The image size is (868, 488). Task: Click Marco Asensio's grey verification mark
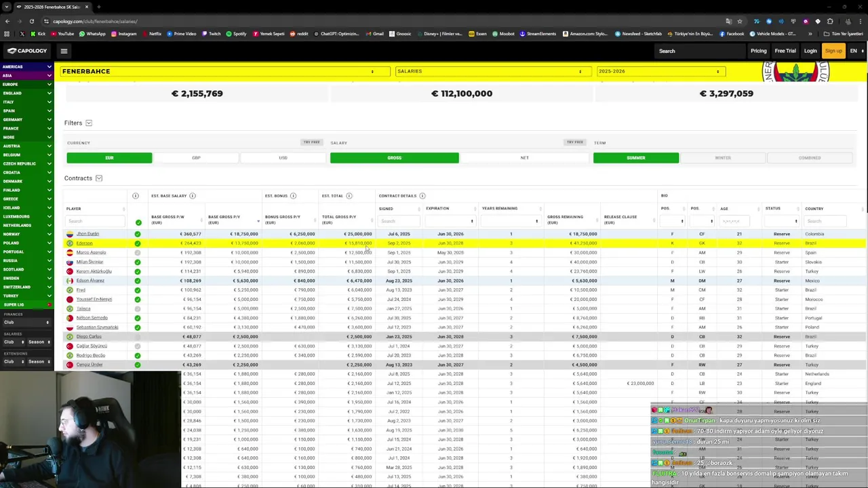tap(138, 253)
